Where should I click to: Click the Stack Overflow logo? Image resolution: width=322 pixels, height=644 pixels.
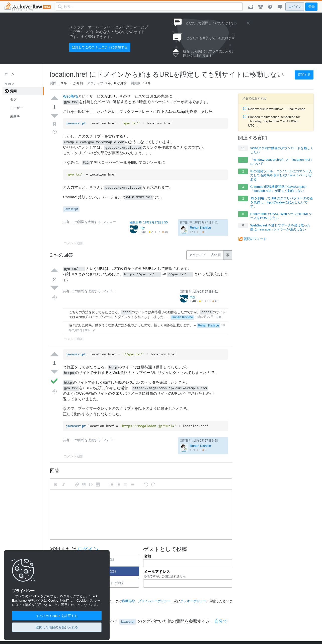pos(28,7)
